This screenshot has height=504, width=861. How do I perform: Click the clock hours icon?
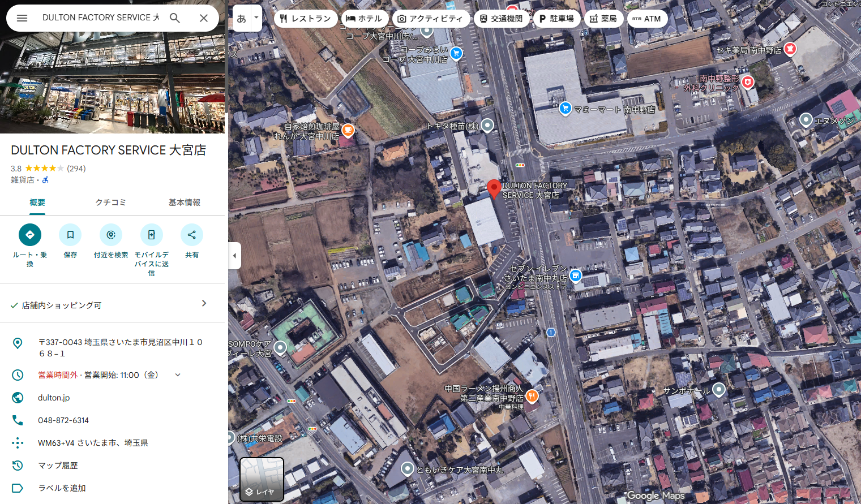[x=18, y=375]
